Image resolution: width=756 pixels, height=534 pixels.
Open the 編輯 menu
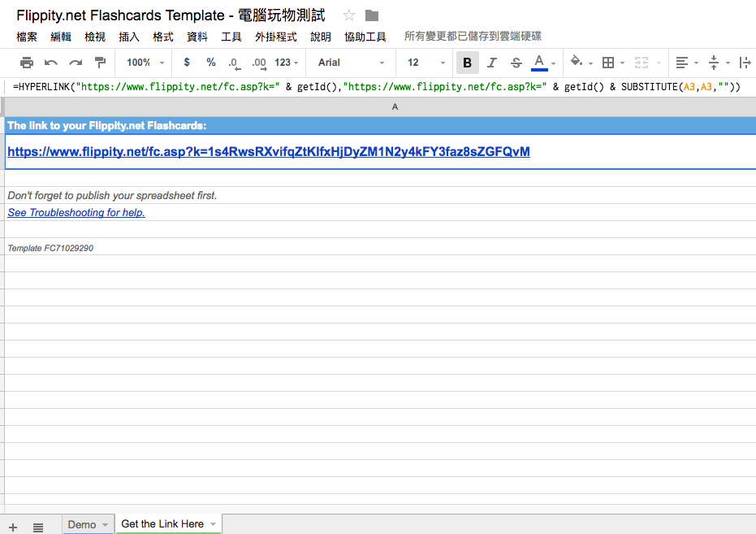coord(61,37)
